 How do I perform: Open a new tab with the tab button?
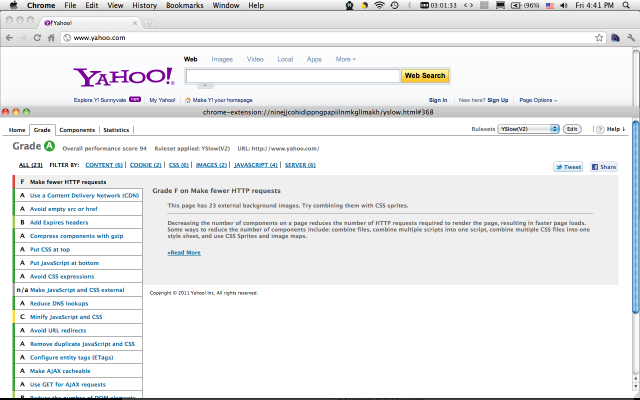click(x=149, y=23)
